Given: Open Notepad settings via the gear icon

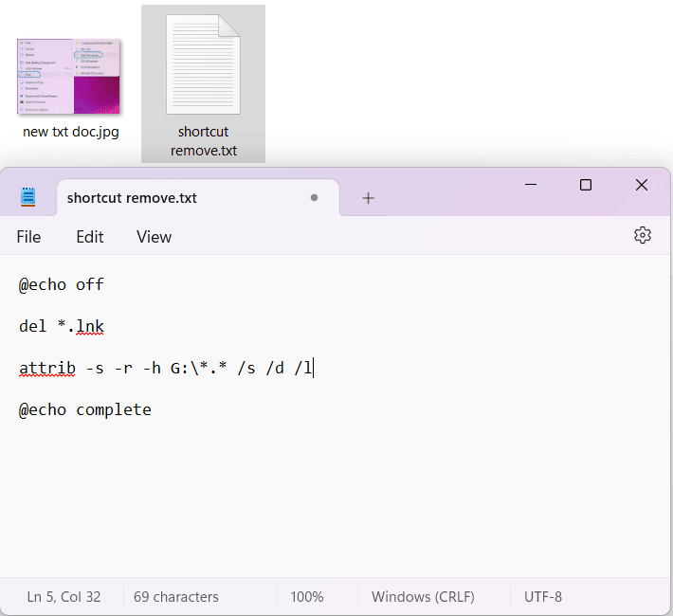Looking at the screenshot, I should point(642,236).
